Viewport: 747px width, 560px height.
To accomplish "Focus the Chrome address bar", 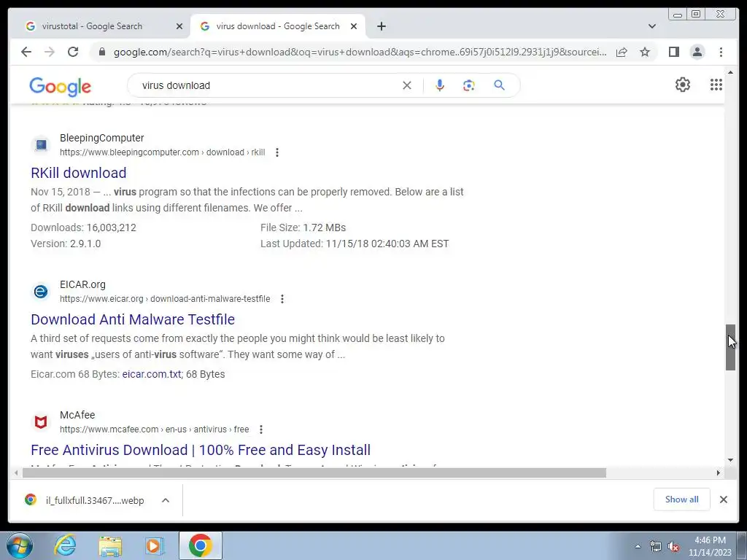I will coord(360,52).
